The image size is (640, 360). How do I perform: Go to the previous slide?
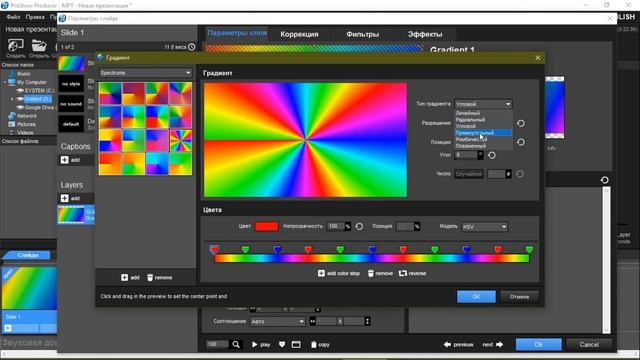458,344
